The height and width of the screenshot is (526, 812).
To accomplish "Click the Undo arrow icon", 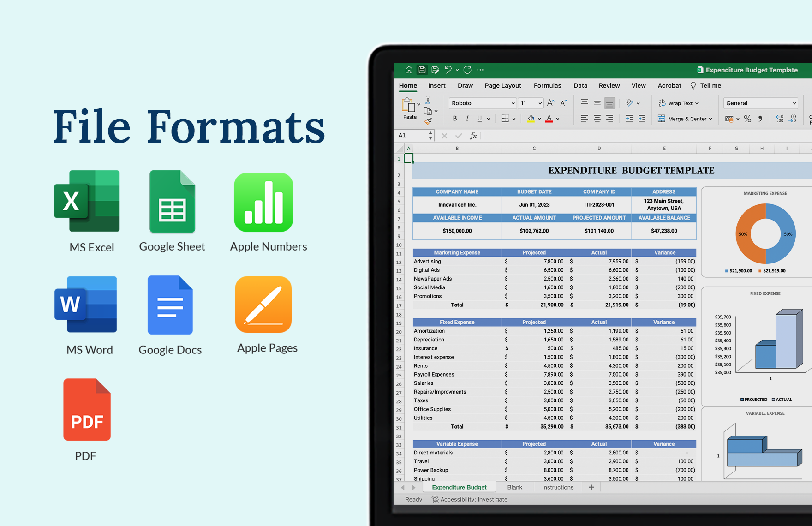I will click(x=448, y=70).
